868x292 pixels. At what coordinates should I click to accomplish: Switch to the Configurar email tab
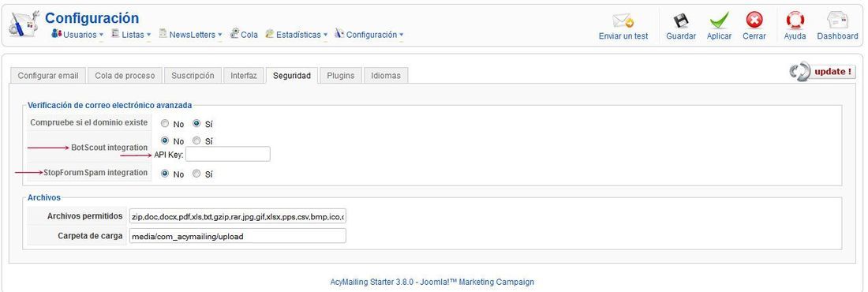click(48, 75)
